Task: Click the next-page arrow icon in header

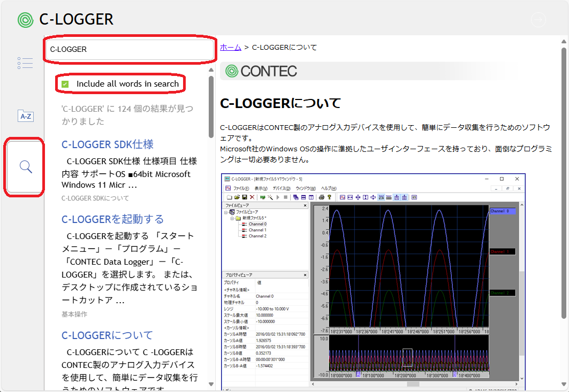Action: point(537,20)
